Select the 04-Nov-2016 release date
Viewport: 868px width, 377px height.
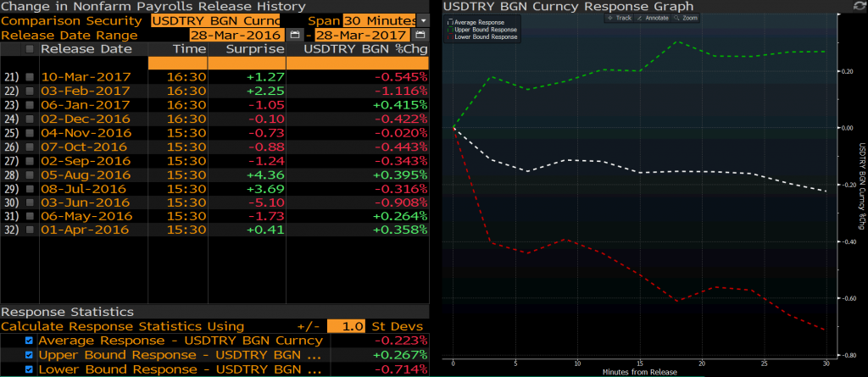86,133
